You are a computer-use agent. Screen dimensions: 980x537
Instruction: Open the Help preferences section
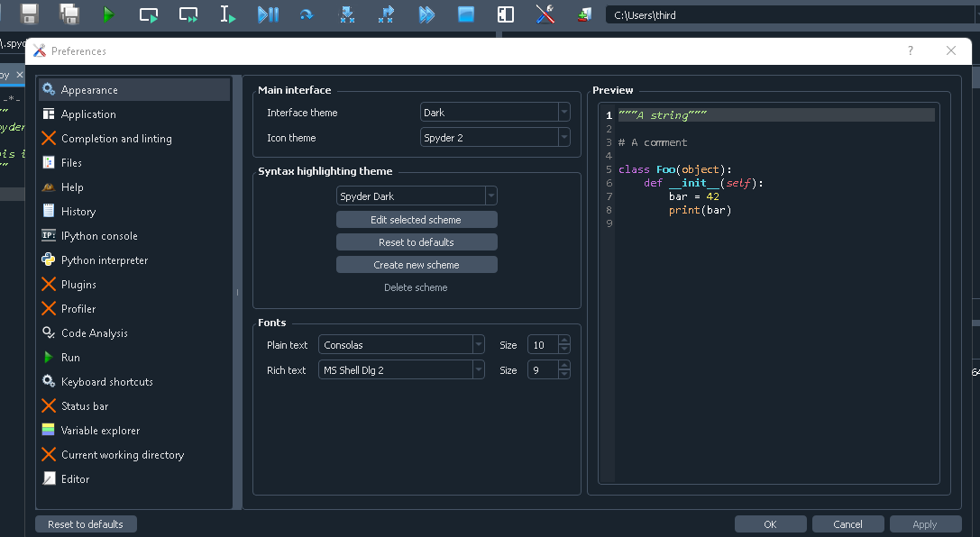tap(134, 187)
